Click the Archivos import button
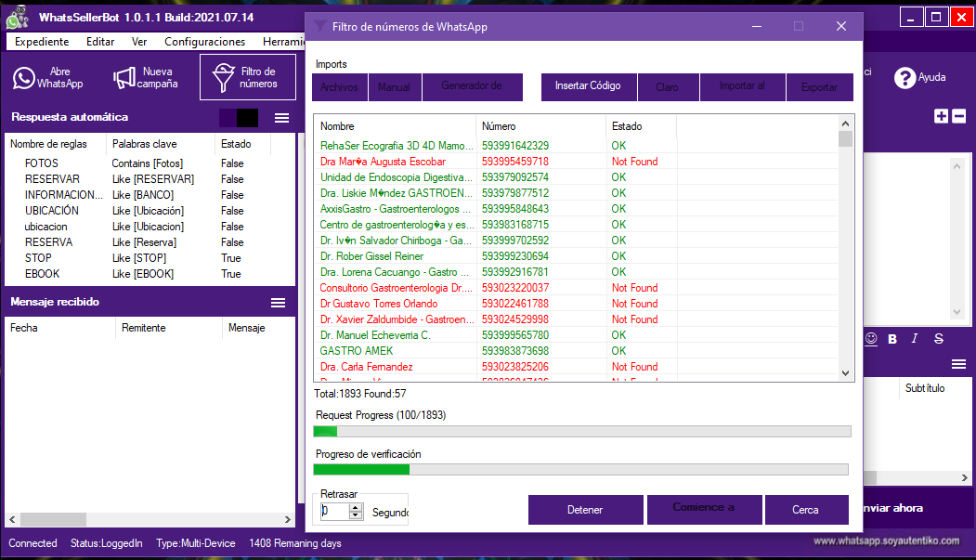 click(340, 87)
